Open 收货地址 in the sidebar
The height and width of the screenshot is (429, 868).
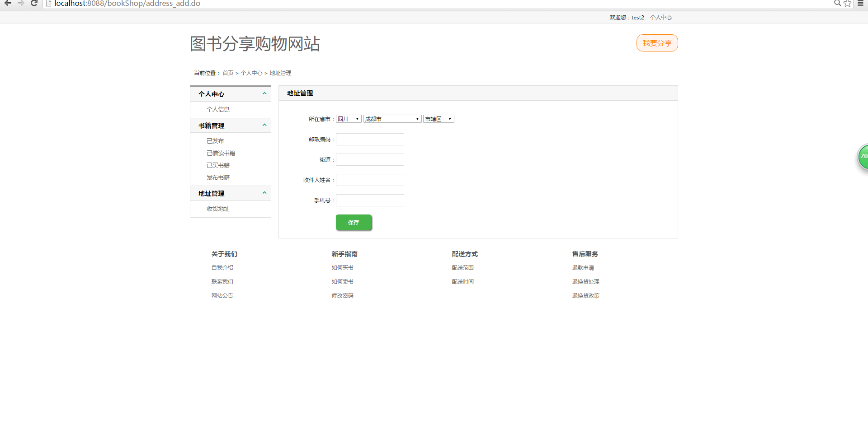coord(218,209)
